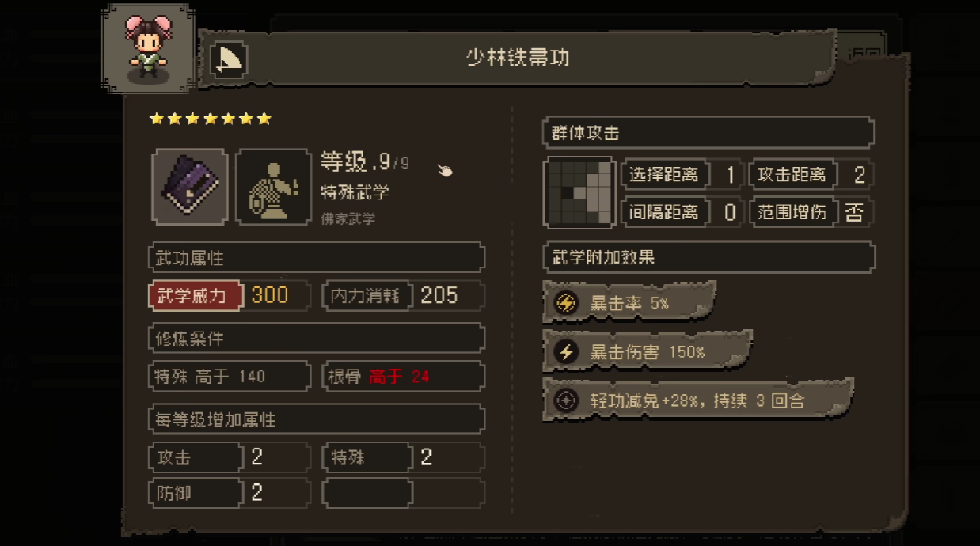The image size is (980, 546).
Task: Click the 选择距离 value box
Action: click(727, 175)
